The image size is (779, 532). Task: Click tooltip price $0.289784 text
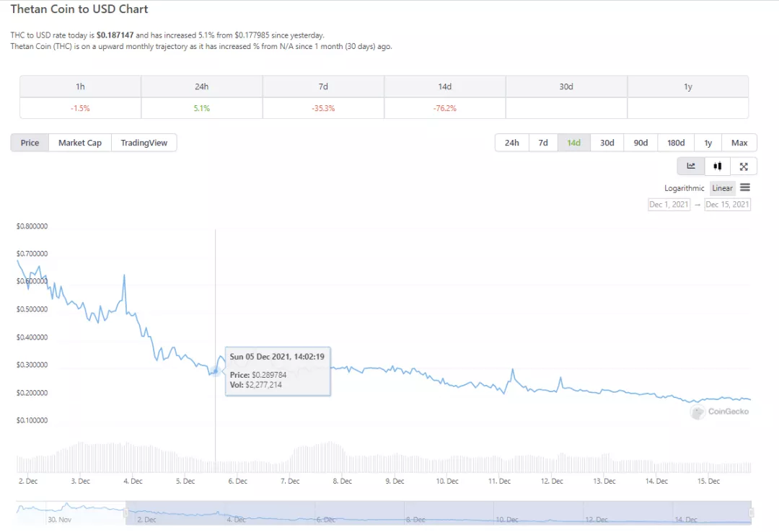[269, 375]
